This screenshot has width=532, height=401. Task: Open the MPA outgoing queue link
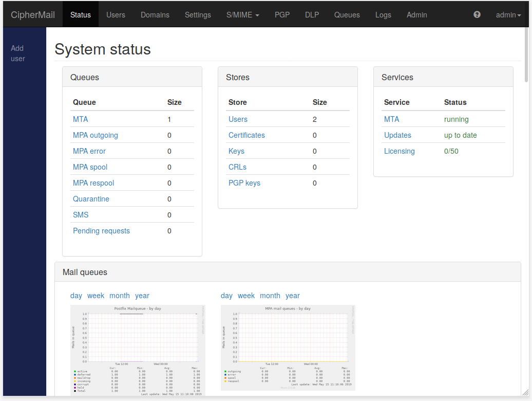(x=96, y=135)
